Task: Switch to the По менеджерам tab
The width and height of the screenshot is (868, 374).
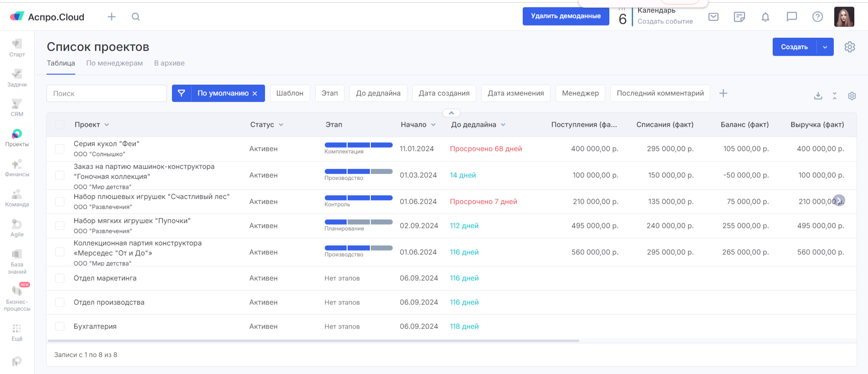Action: (114, 63)
